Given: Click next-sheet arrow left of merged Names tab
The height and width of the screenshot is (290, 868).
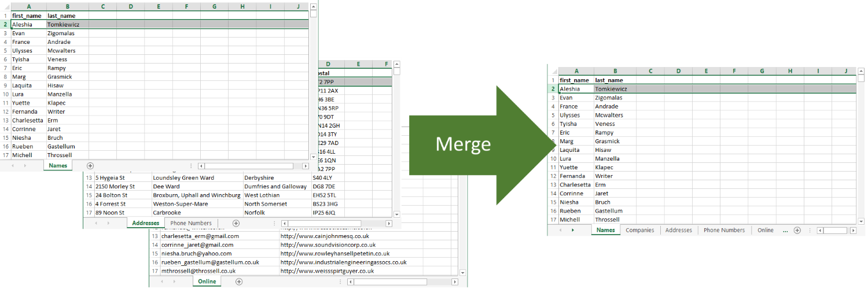Looking at the screenshot, I should pyautogui.click(x=573, y=230).
